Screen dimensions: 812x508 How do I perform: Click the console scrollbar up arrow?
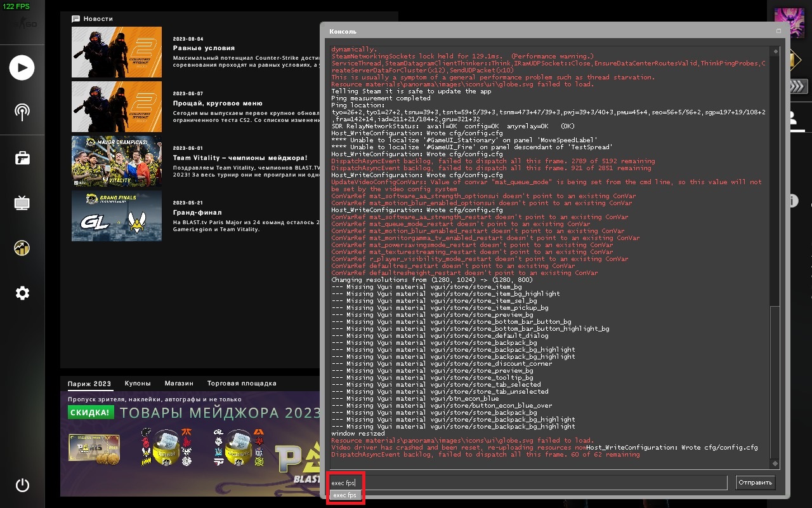click(x=774, y=51)
